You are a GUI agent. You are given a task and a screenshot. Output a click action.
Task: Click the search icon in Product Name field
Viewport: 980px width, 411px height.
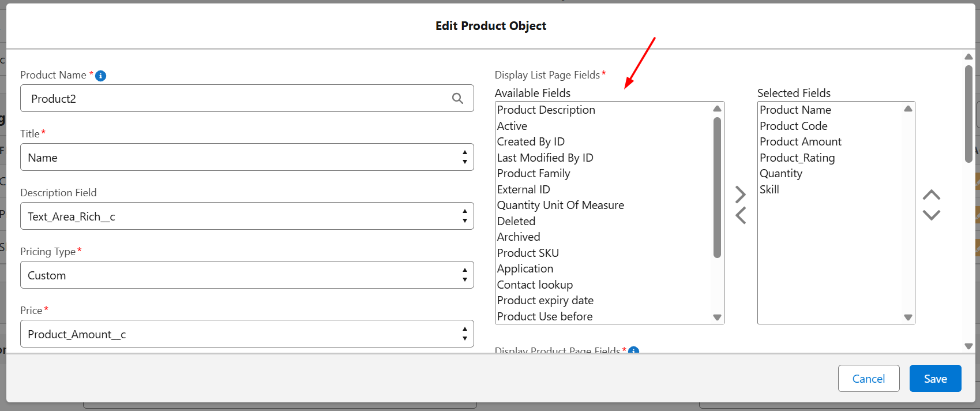coord(457,99)
